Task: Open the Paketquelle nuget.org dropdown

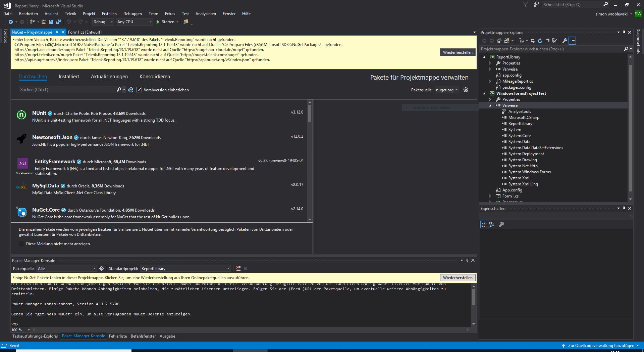Action: (447, 90)
